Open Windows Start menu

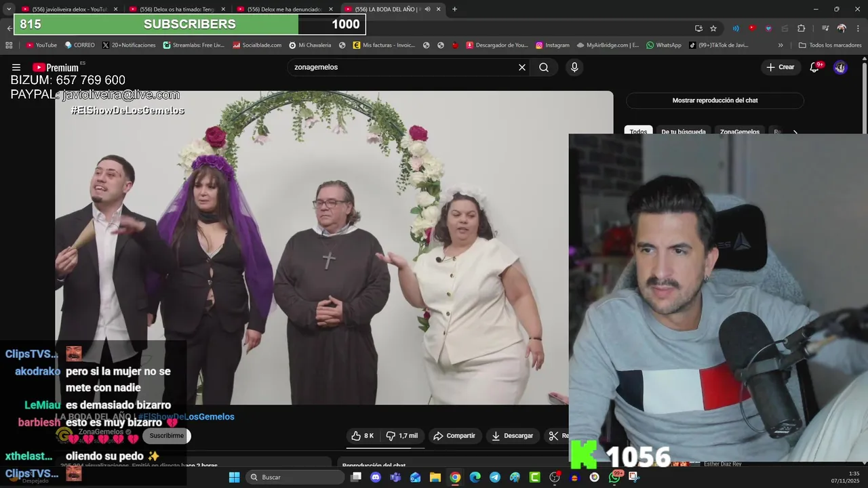coord(234,477)
